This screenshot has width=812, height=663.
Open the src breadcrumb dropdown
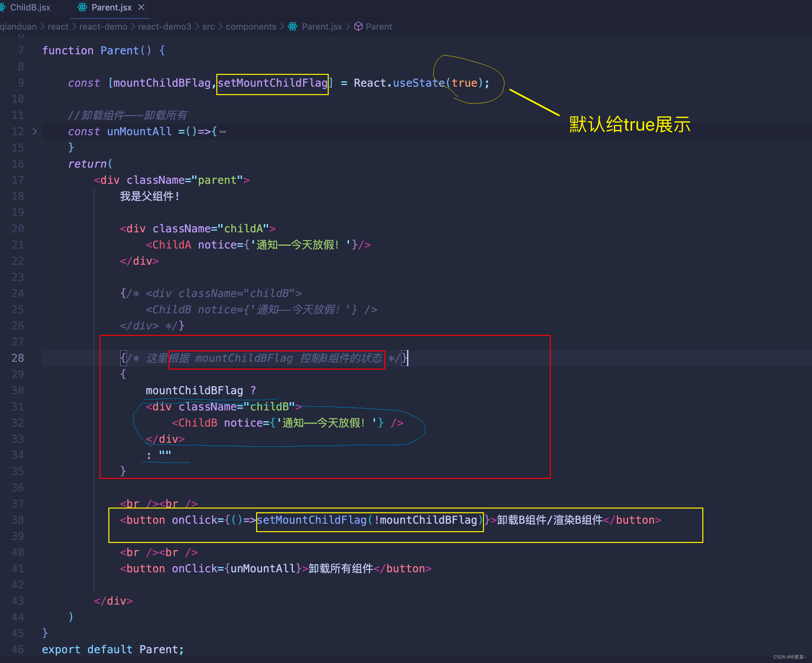(x=208, y=26)
